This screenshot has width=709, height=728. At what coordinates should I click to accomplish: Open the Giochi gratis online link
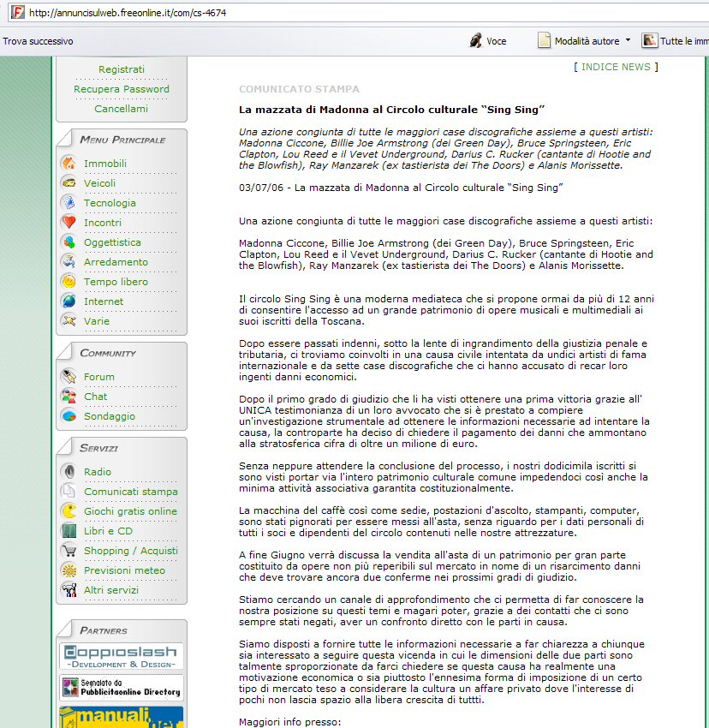coord(130,511)
